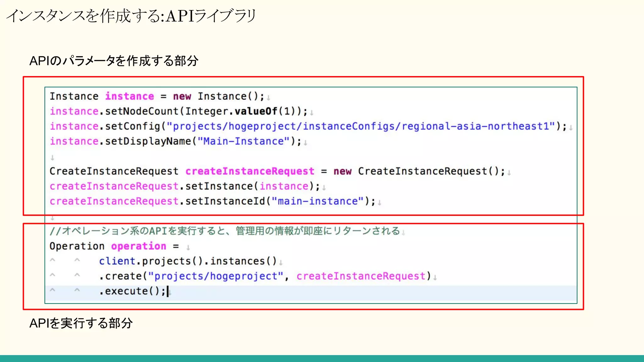Click the caption APIを実行する部分
The height and width of the screenshot is (362, 644).
click(x=81, y=323)
